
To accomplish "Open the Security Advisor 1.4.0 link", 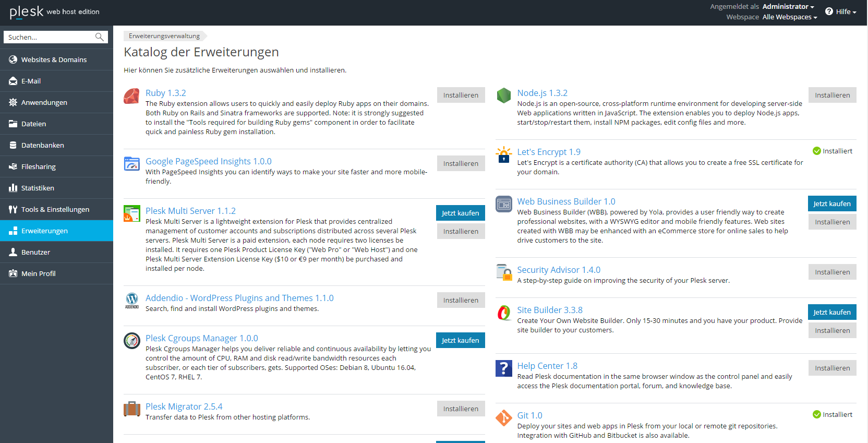I will [559, 270].
